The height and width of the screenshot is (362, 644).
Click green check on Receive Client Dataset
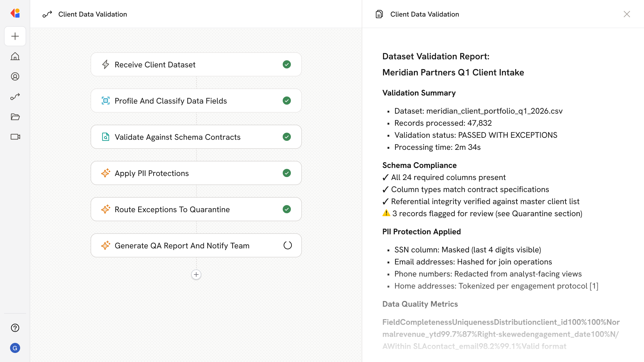point(286,64)
